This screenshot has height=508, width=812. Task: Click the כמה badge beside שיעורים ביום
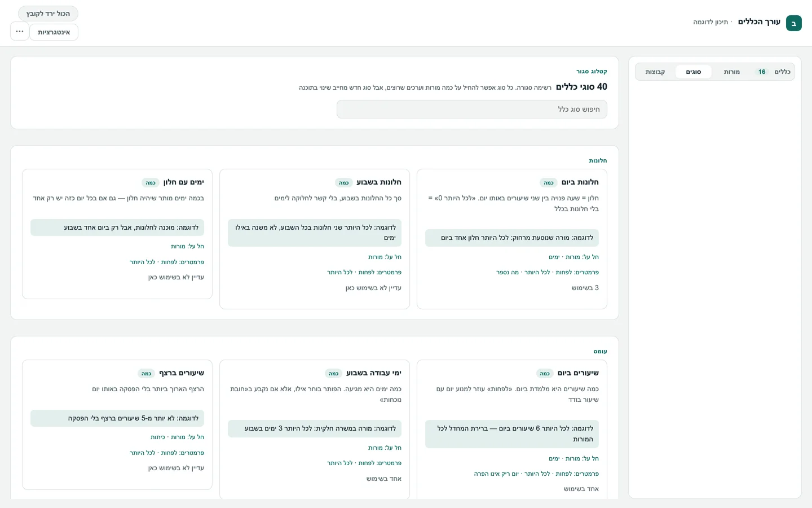(545, 374)
